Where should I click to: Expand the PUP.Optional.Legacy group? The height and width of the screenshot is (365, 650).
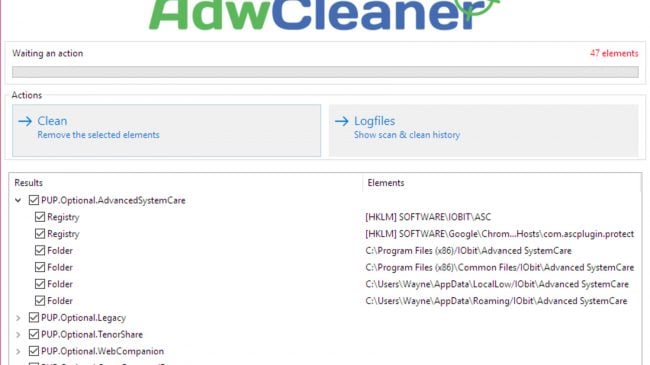pos(18,318)
